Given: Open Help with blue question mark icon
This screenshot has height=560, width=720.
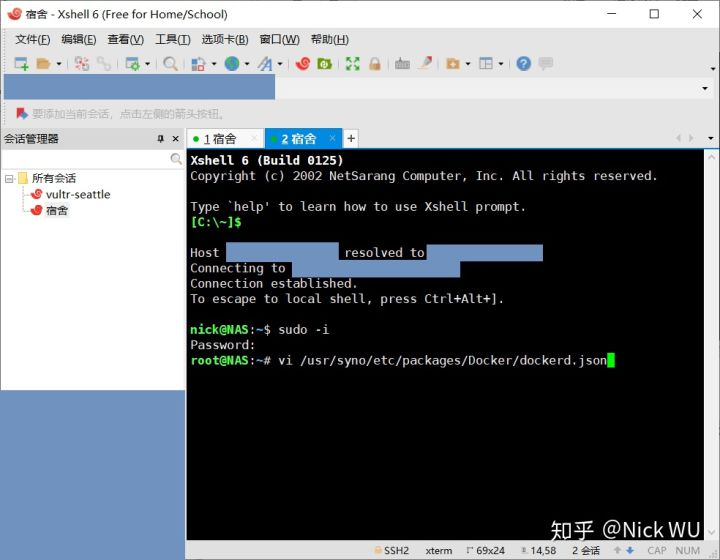Looking at the screenshot, I should (x=523, y=63).
